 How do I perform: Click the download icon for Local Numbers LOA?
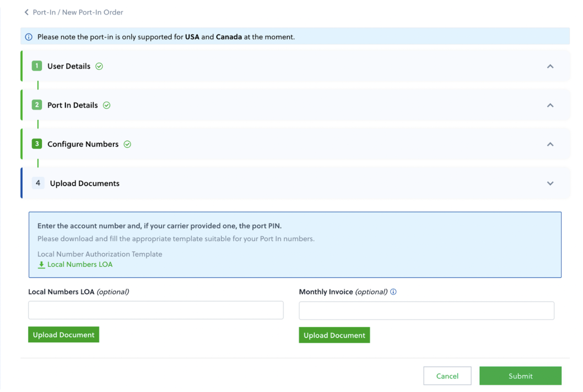pyautogui.click(x=41, y=265)
